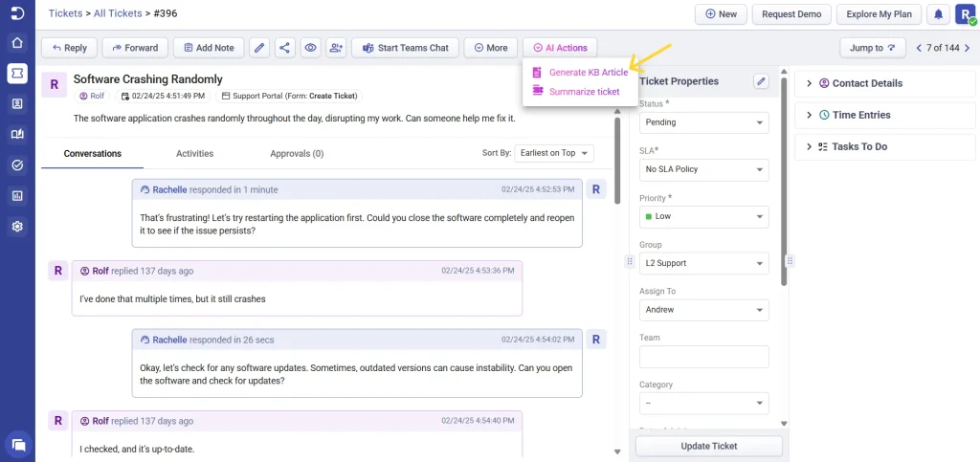Open the Home icon in left sidebar

click(17, 43)
